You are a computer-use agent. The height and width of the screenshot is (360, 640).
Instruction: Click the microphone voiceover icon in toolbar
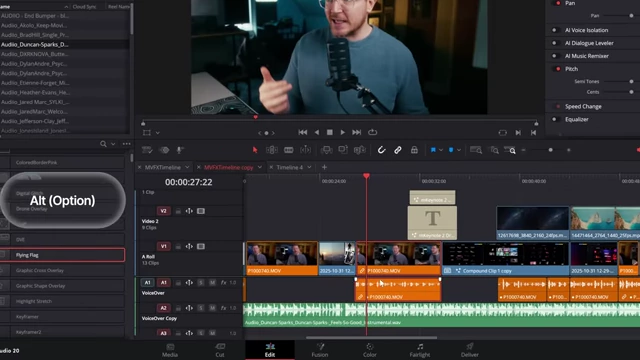coord(179,150)
